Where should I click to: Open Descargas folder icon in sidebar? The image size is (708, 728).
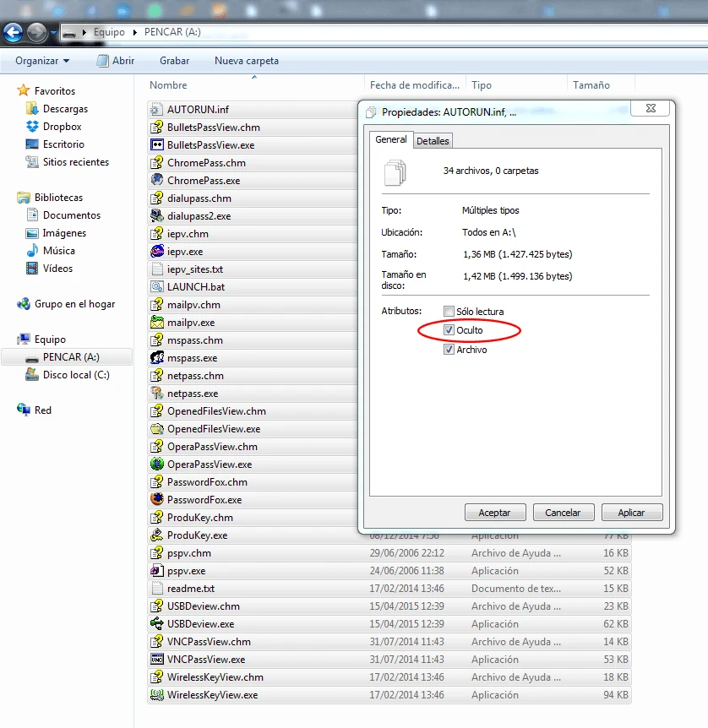32,109
